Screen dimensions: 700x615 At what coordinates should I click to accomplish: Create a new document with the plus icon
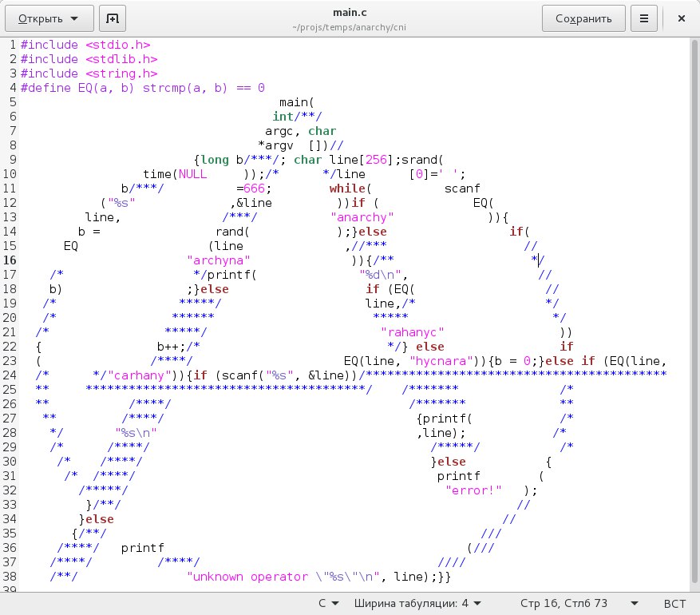(113, 18)
